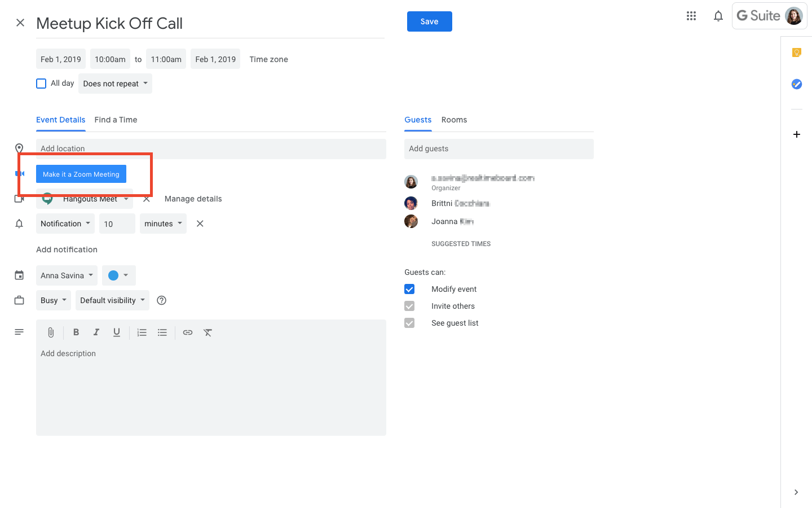812x508 pixels.
Task: Open the Google apps grid icon
Action: pyautogui.click(x=691, y=16)
